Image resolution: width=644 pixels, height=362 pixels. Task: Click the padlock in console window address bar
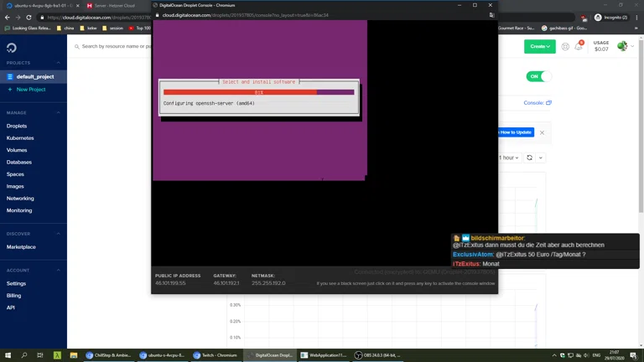(x=158, y=15)
